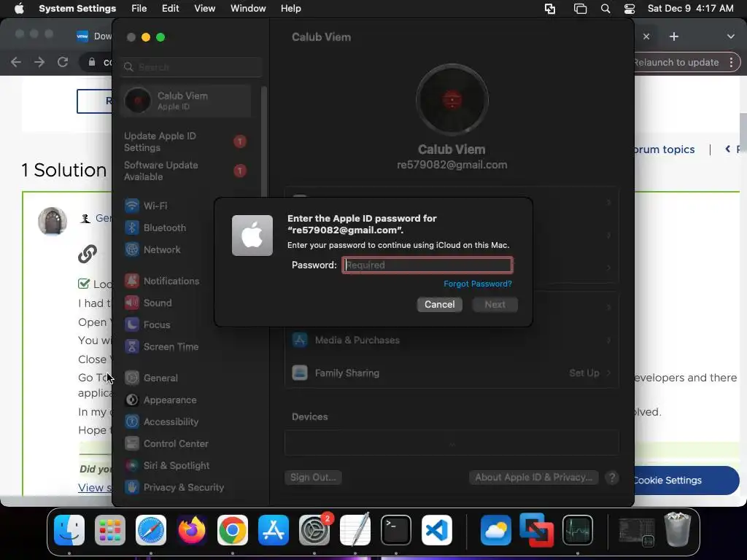Open the Bluetooth settings icon
This screenshot has height=560, width=747.
pos(132,227)
